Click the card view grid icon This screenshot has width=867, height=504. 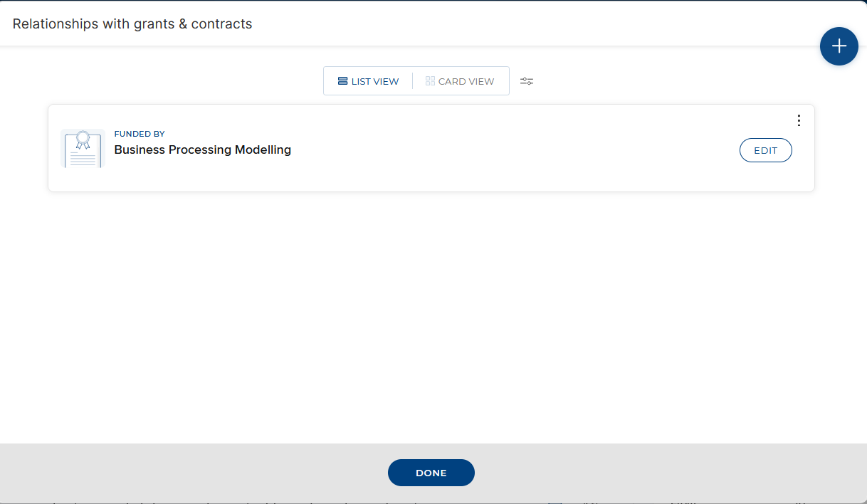(430, 81)
